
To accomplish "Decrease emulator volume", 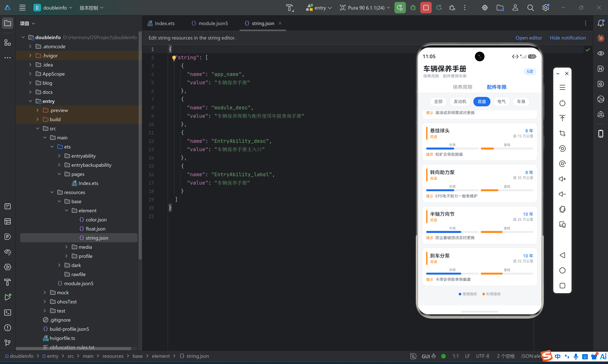I will [562, 194].
